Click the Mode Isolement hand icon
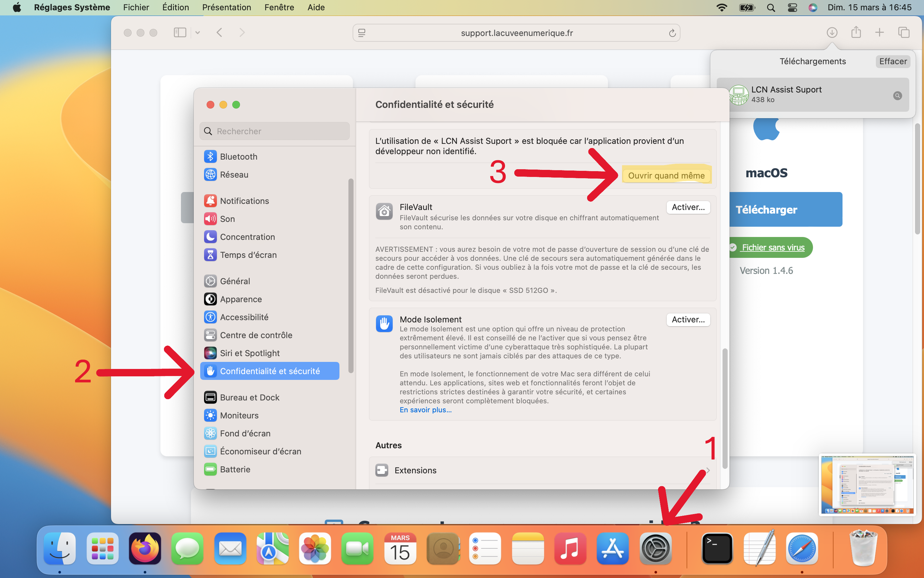 (384, 324)
